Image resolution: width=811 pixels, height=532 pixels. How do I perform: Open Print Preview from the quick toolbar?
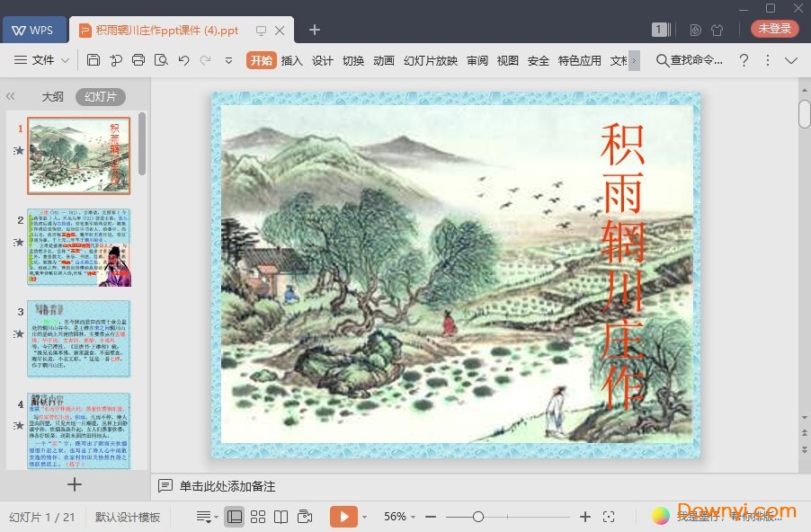click(162, 60)
